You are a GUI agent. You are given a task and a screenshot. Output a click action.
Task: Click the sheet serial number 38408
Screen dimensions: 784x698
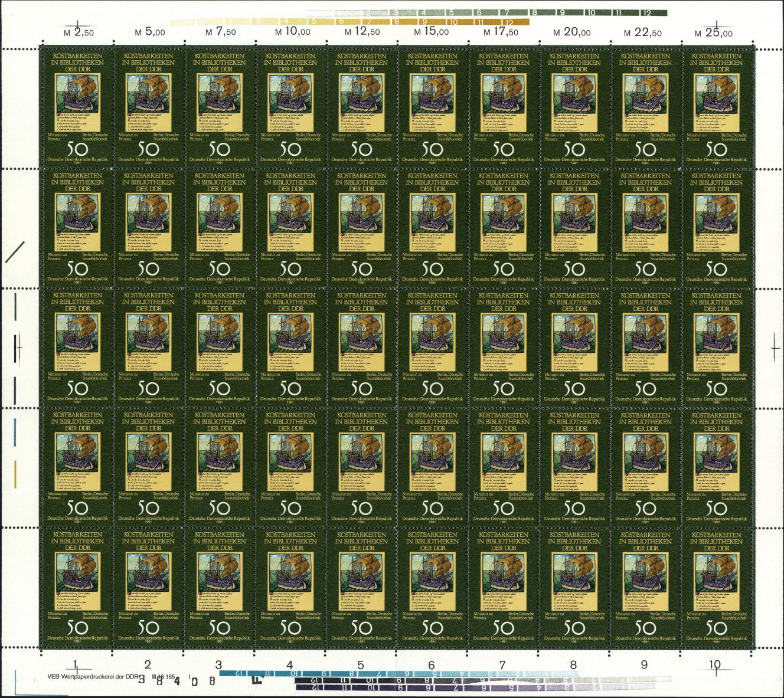[x=177, y=680]
